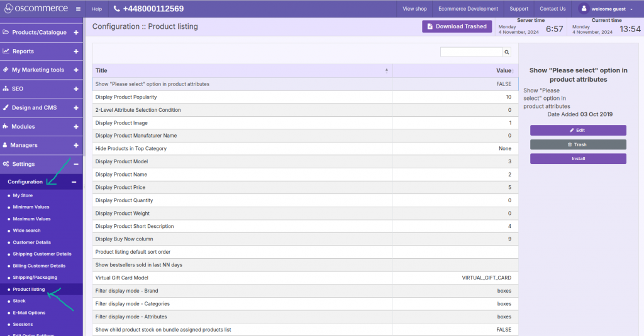This screenshot has width=644, height=336.
Task: Expand the Modules plus icon
Action: pos(76,127)
